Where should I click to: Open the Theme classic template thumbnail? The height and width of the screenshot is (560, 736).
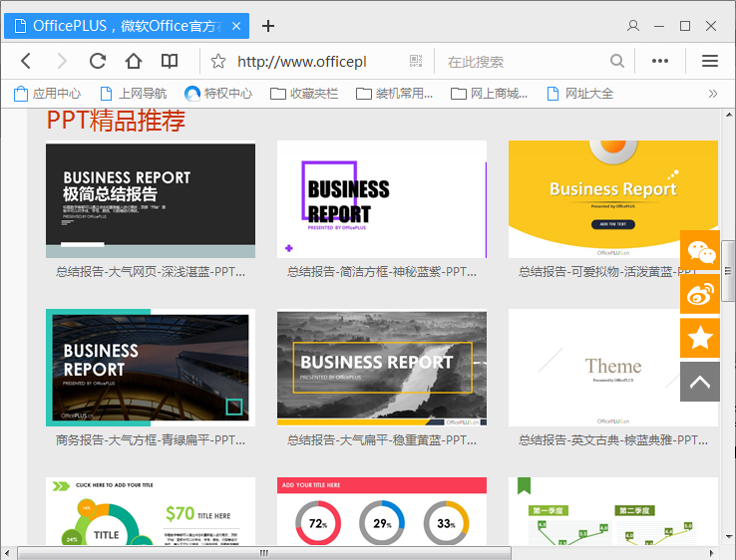613,368
